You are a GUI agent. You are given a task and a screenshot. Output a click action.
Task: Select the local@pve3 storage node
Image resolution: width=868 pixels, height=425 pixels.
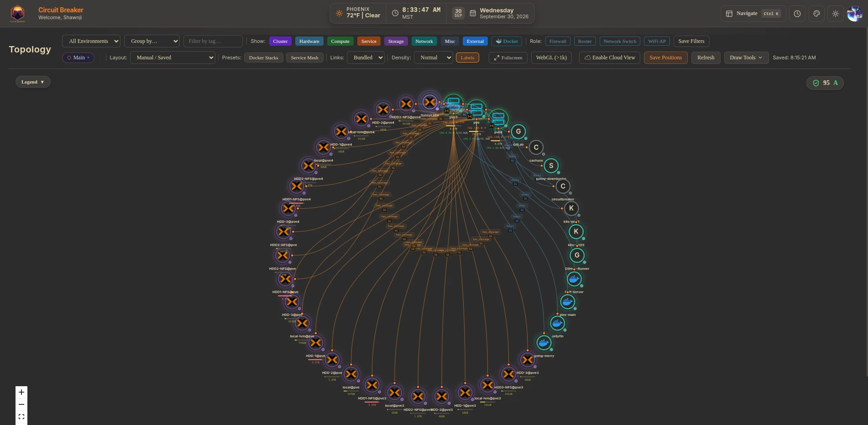tap(395, 393)
